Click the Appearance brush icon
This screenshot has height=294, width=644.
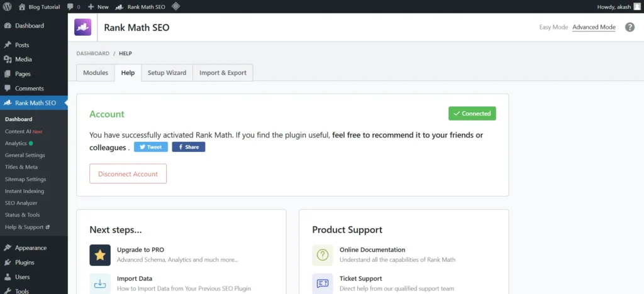[x=8, y=248]
